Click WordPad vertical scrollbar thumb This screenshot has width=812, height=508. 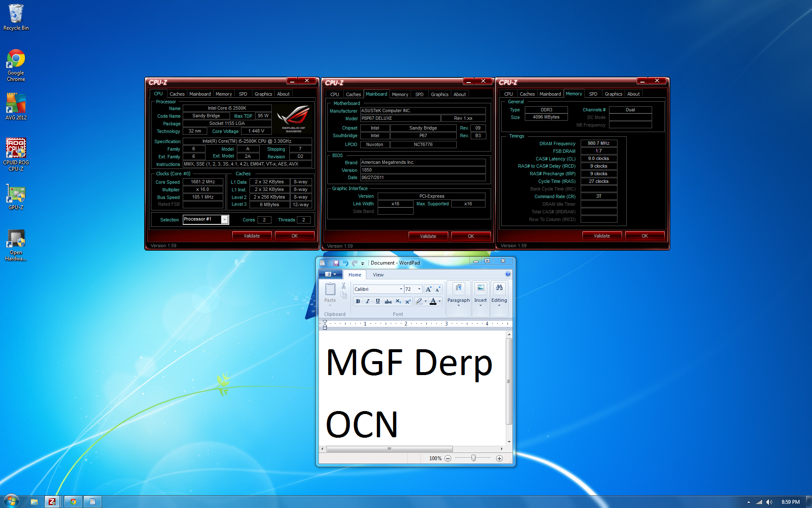pyautogui.click(x=509, y=381)
